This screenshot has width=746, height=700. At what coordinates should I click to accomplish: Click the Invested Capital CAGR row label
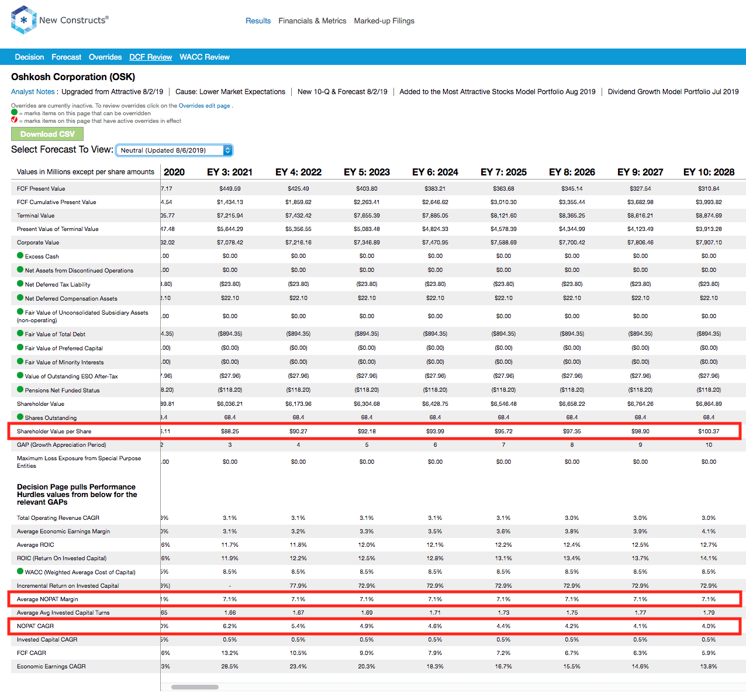point(47,639)
